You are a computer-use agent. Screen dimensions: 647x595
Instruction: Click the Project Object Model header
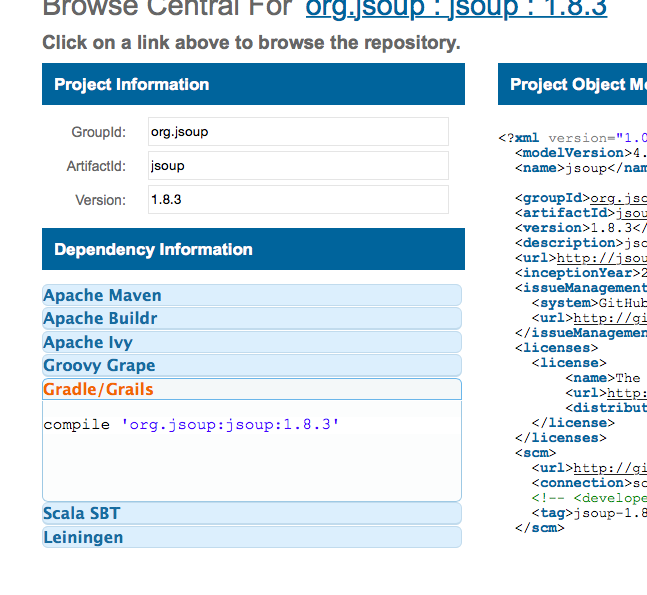573,84
